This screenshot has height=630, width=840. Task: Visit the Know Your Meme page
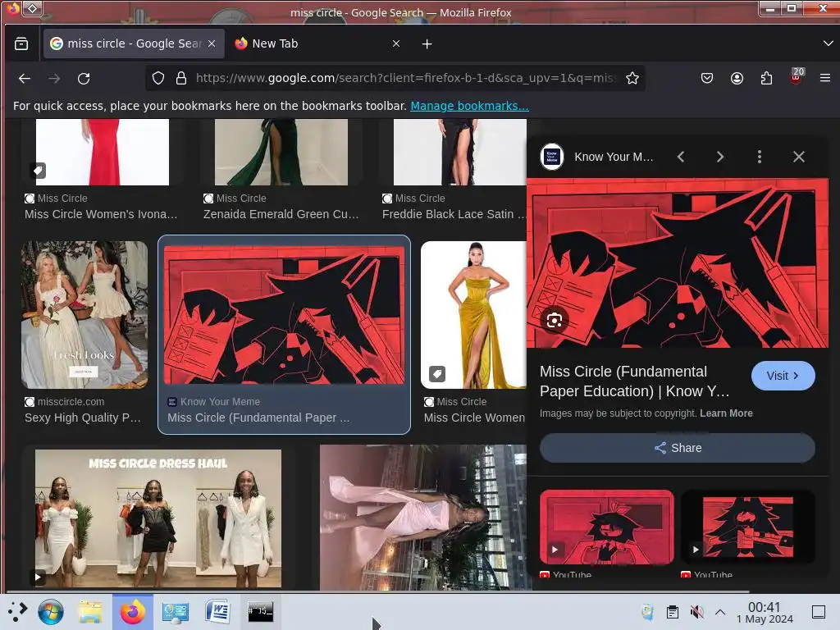click(x=783, y=376)
